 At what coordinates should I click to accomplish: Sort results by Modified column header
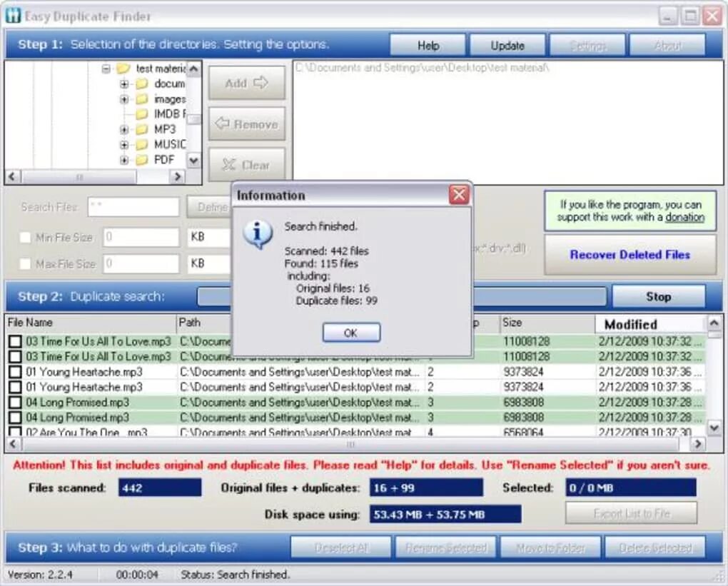(x=650, y=324)
